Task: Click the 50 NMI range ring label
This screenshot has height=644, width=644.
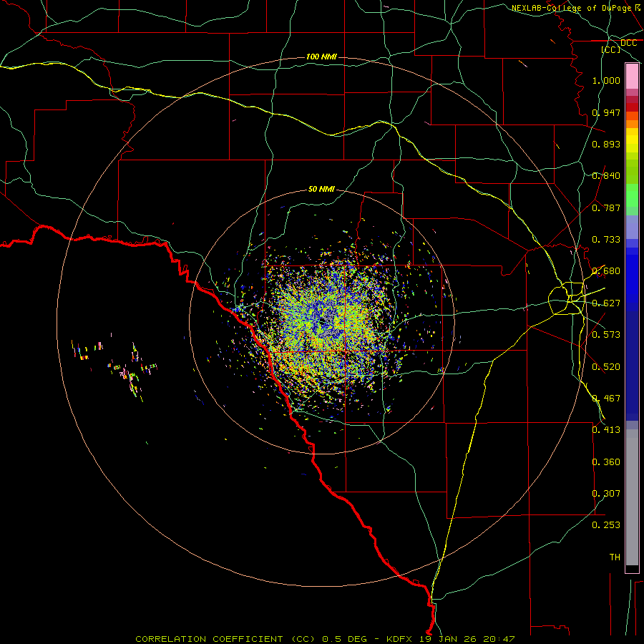Action: click(321, 189)
